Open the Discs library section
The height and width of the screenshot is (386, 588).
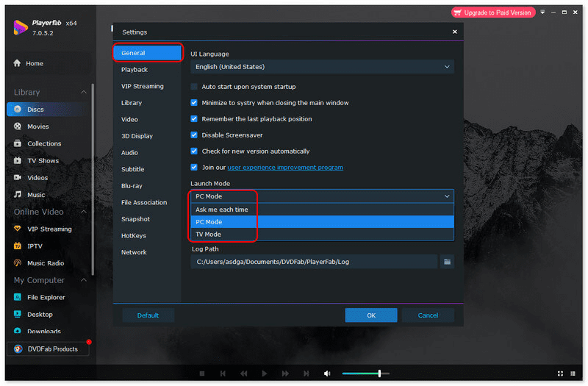35,110
